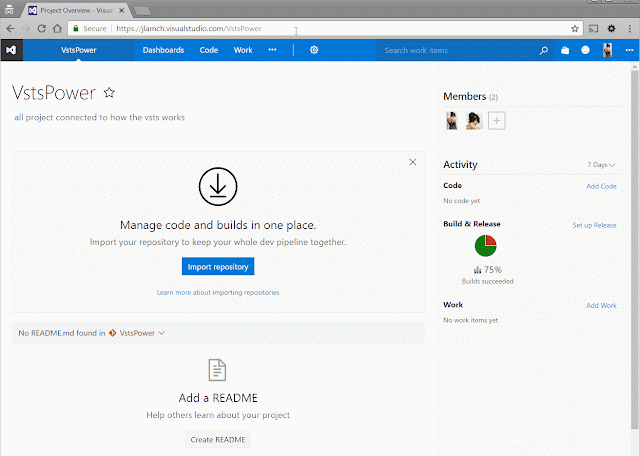
Task: Click the Set up Release link
Action: tap(594, 225)
